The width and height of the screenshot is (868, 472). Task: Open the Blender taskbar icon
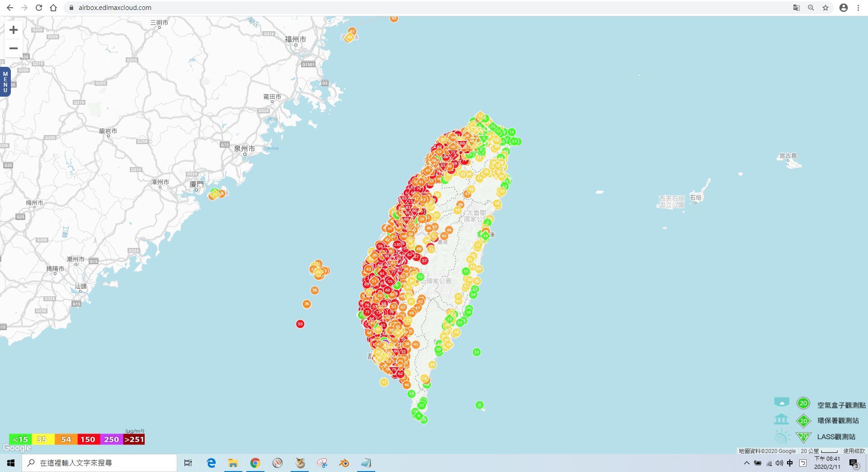(344, 463)
